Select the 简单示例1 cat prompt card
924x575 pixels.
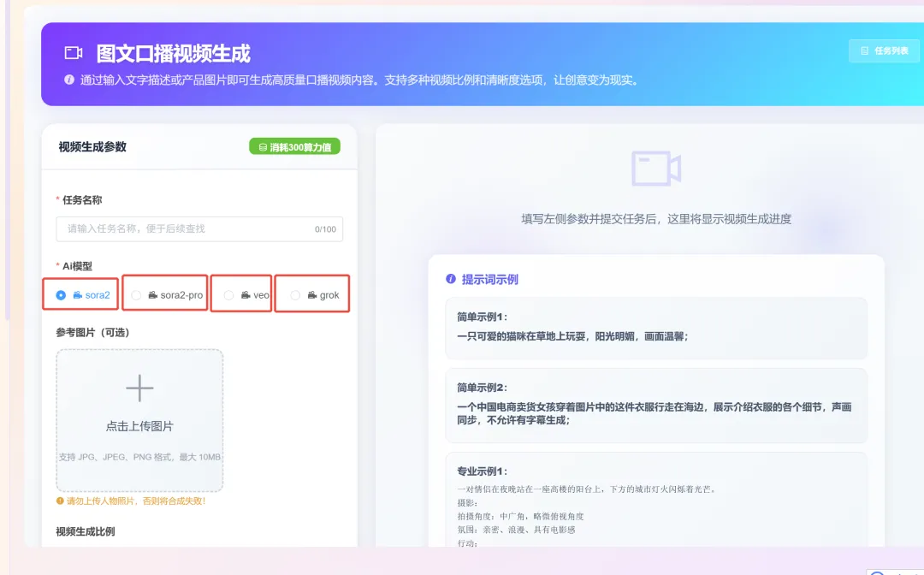(656, 329)
